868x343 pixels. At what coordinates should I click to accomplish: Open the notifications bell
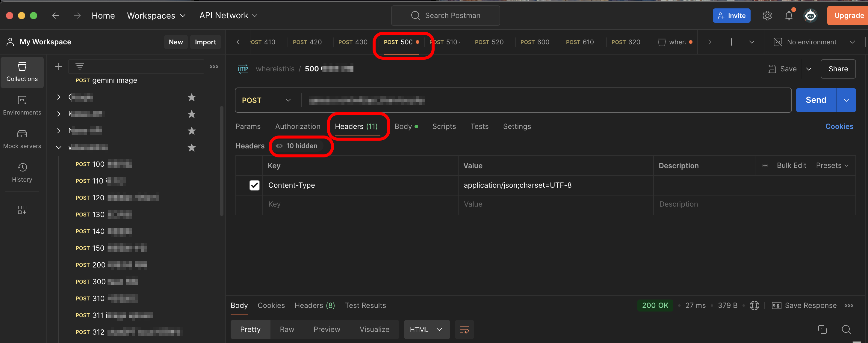tap(788, 16)
